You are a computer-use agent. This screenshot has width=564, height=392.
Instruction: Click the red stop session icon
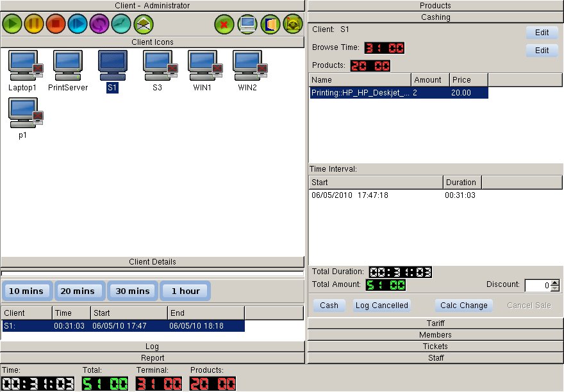click(56, 24)
